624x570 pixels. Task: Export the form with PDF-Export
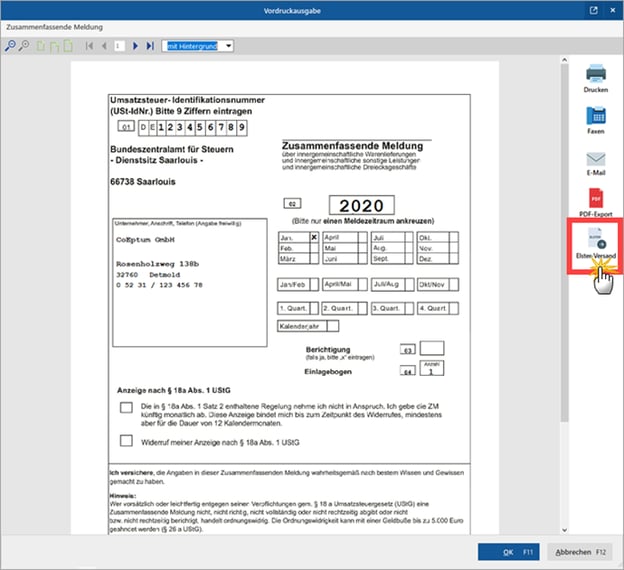coord(596,198)
